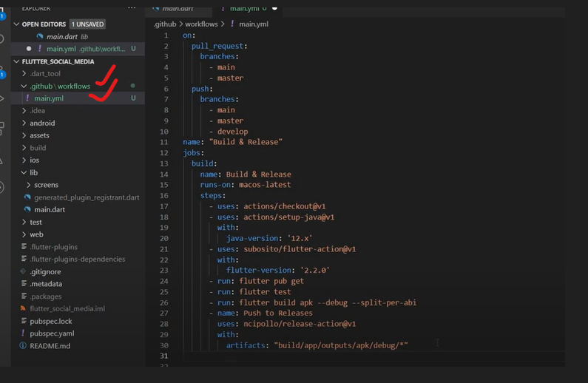Switch to the main.dart editor tab
The height and width of the screenshot is (383, 588).
tap(178, 8)
